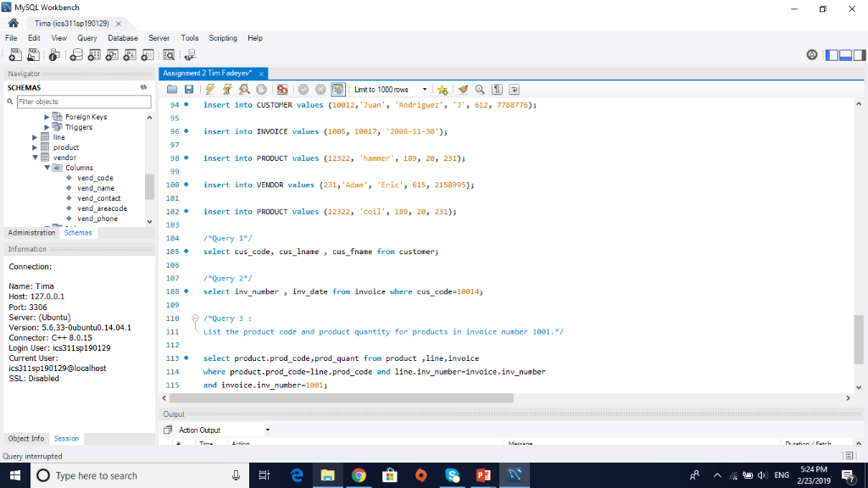Expand the Triggers node
Viewport: 868px width, 488px height.
(x=47, y=127)
